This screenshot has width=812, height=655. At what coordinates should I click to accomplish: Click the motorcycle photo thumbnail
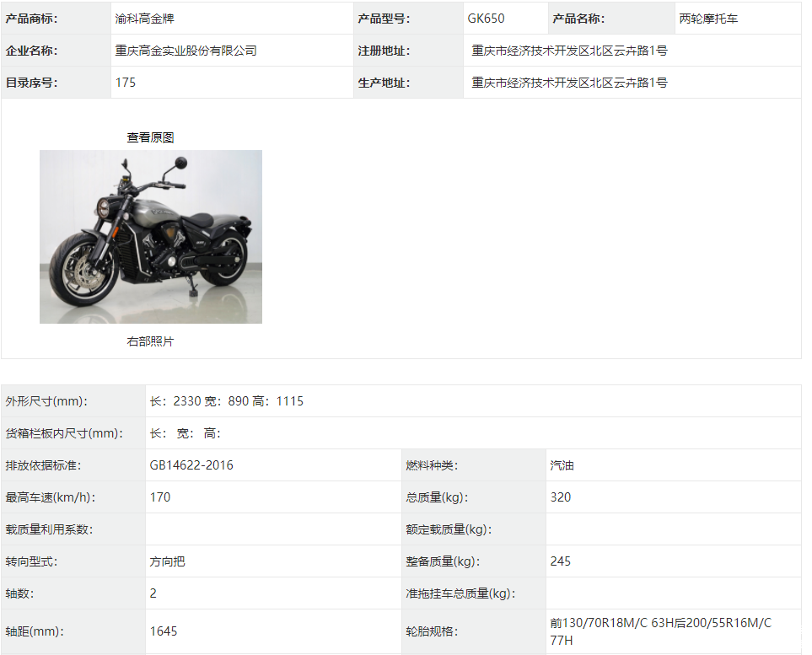150,237
